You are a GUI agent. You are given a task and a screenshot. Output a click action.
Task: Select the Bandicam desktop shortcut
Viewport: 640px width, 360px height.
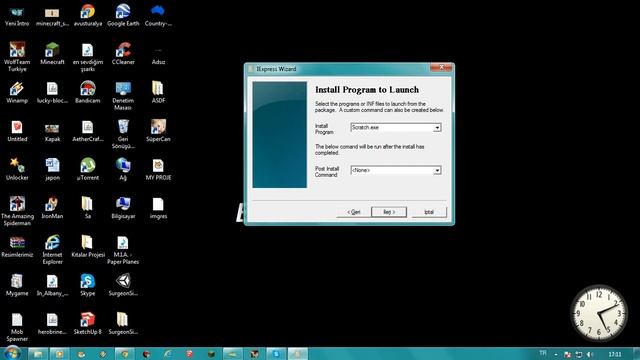point(87,92)
